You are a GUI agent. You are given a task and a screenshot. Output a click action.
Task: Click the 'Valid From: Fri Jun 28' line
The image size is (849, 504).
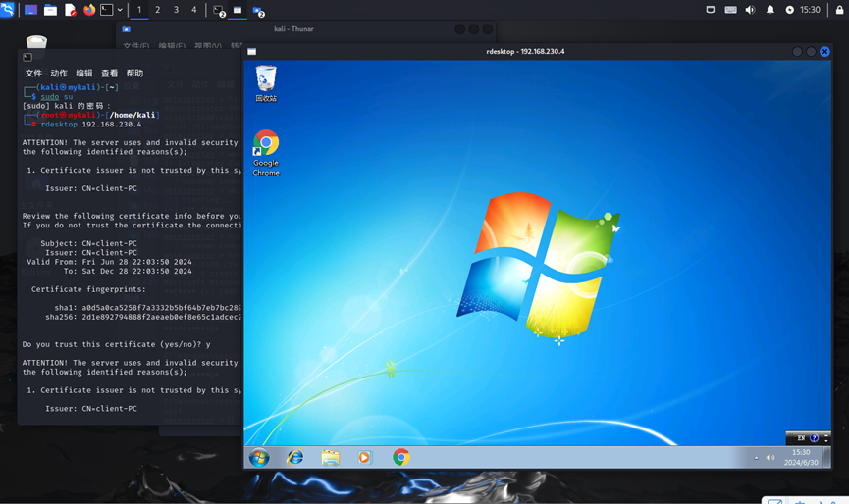(109, 261)
